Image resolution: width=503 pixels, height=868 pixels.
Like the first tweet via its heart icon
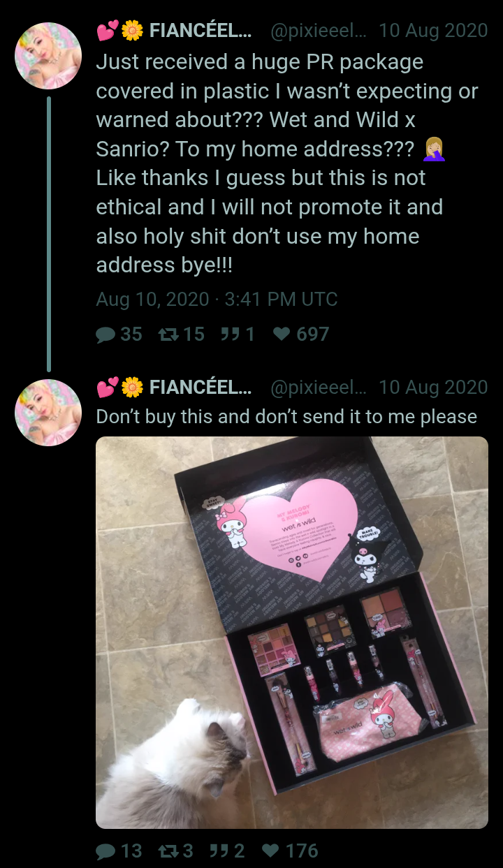click(282, 334)
